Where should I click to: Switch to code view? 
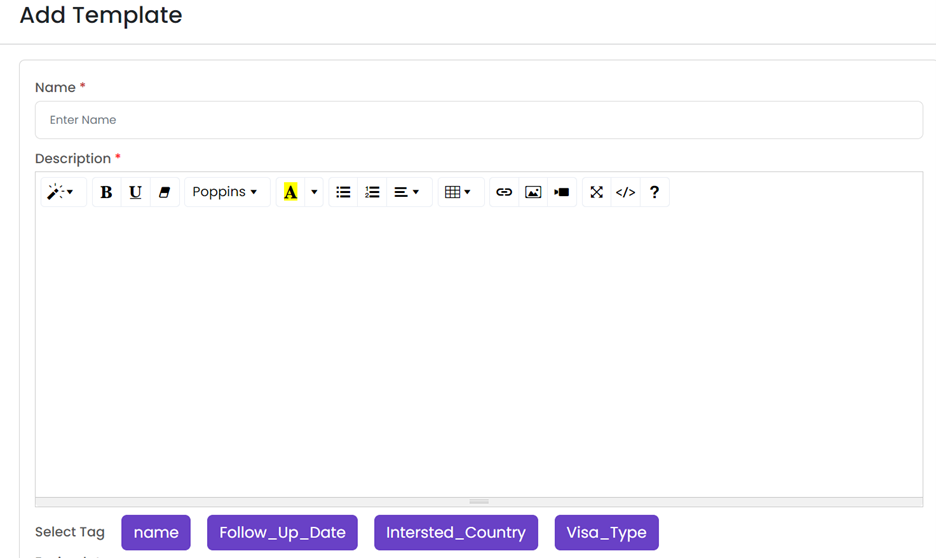click(x=626, y=192)
